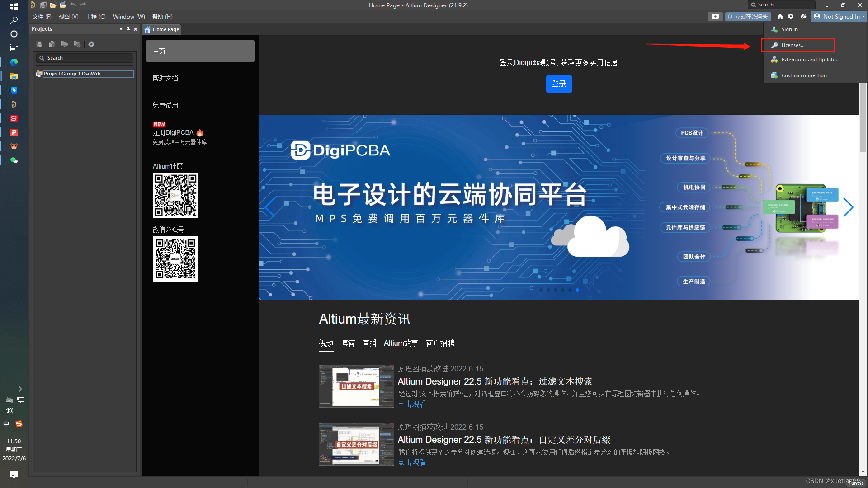The image size is (868, 488).
Task: Open WeChat from the Windows taskbar
Action: pyautogui.click(x=14, y=160)
